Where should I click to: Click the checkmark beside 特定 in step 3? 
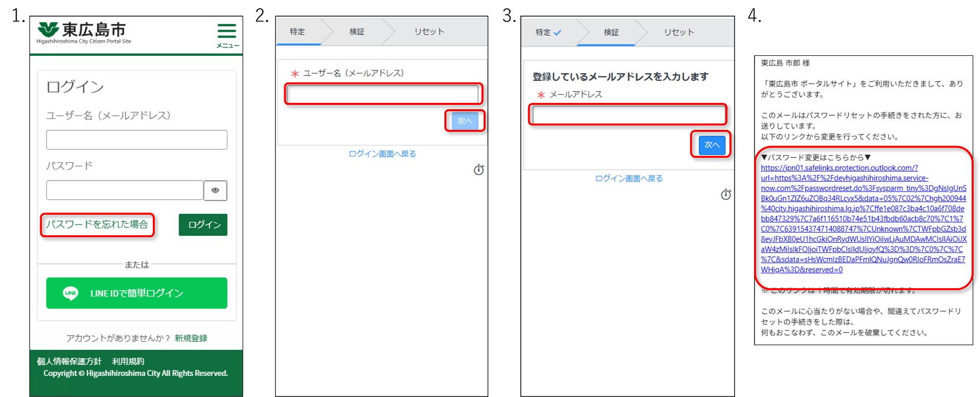pos(558,32)
